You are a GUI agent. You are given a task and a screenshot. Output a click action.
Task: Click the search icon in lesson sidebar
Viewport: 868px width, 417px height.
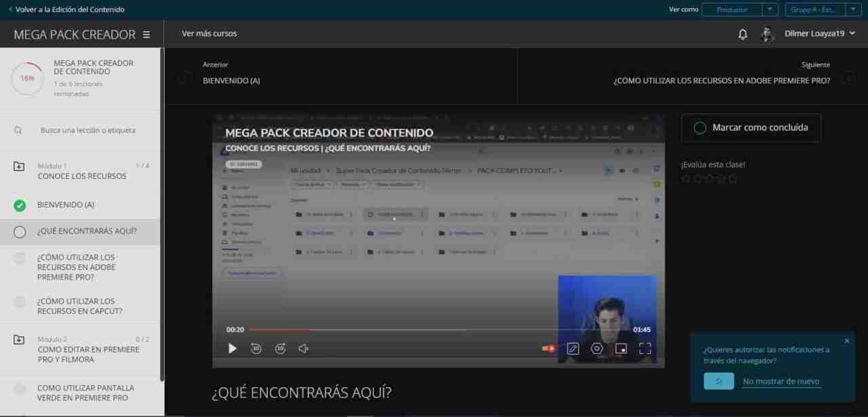click(17, 130)
